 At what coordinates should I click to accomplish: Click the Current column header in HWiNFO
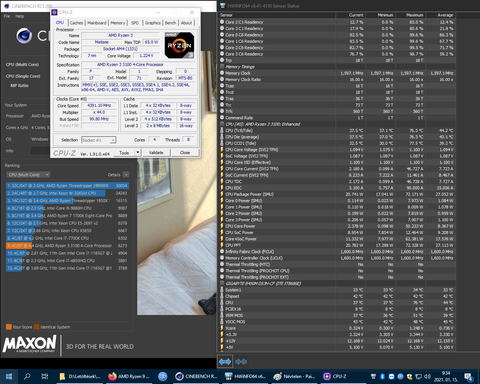tap(350, 15)
